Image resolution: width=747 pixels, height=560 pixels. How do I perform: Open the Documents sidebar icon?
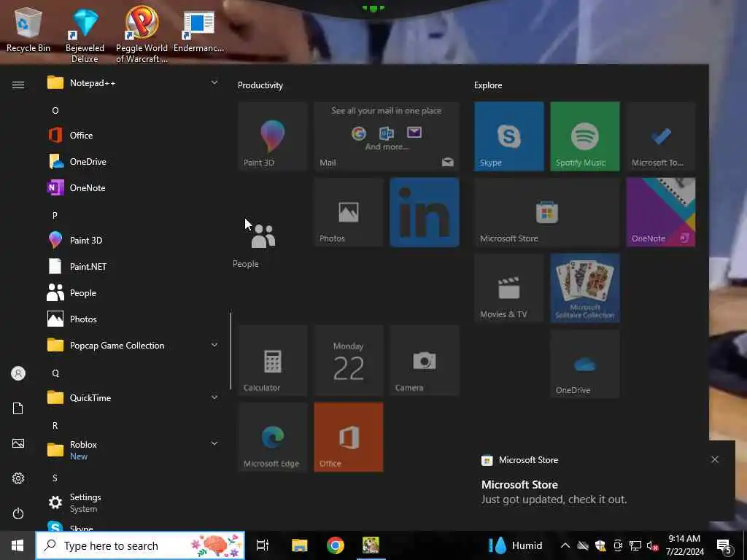click(x=18, y=408)
